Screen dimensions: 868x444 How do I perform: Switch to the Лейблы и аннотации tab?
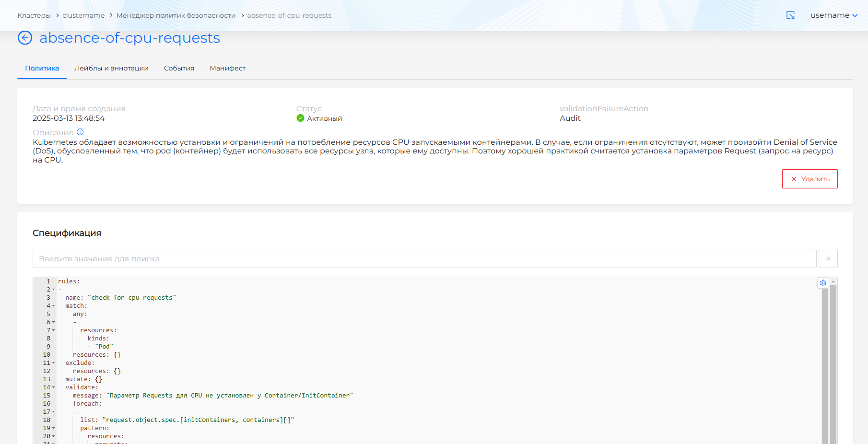click(x=111, y=68)
